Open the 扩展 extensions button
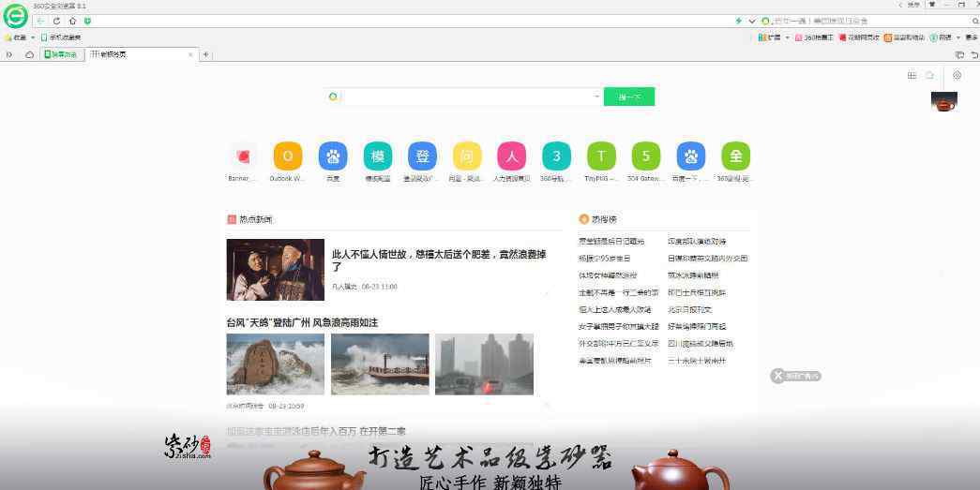 pyautogui.click(x=769, y=37)
